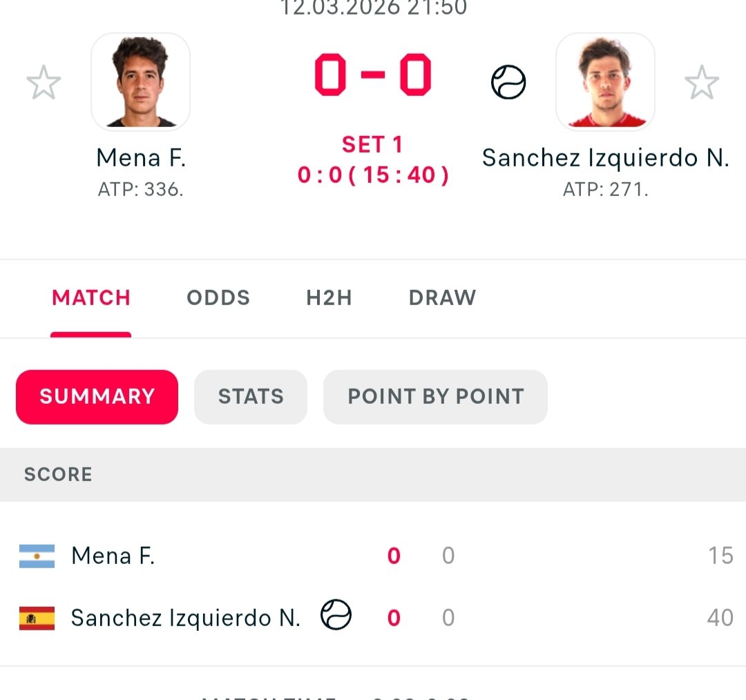Open the H2H tab
Image resolution: width=746 pixels, height=700 pixels.
(329, 298)
